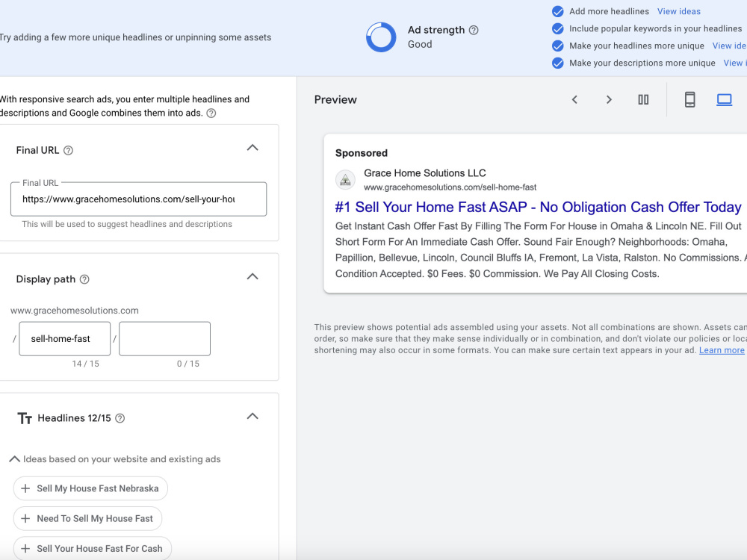747x560 pixels.
Task: Click View ideas for Make headlines more unique
Action: [729, 46]
